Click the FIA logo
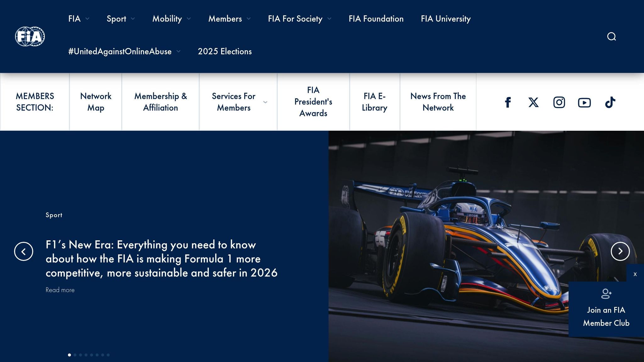This screenshot has width=644, height=362. tap(30, 36)
